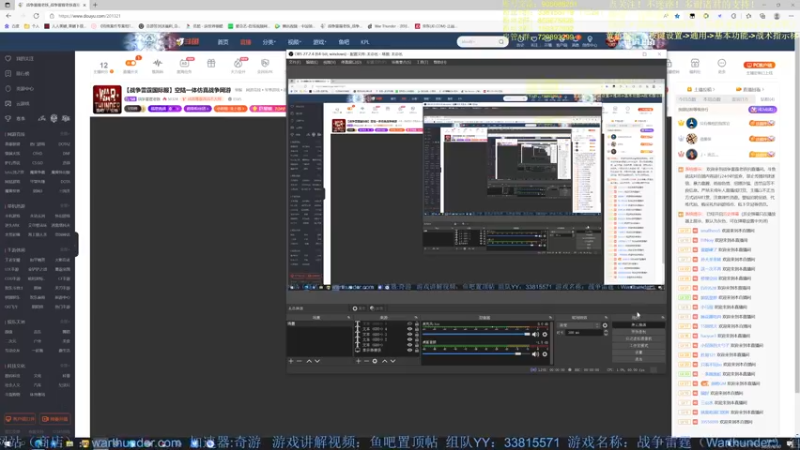Open settings gear for first mixer channel
The width and height of the screenshot is (800, 450).
[545, 335]
